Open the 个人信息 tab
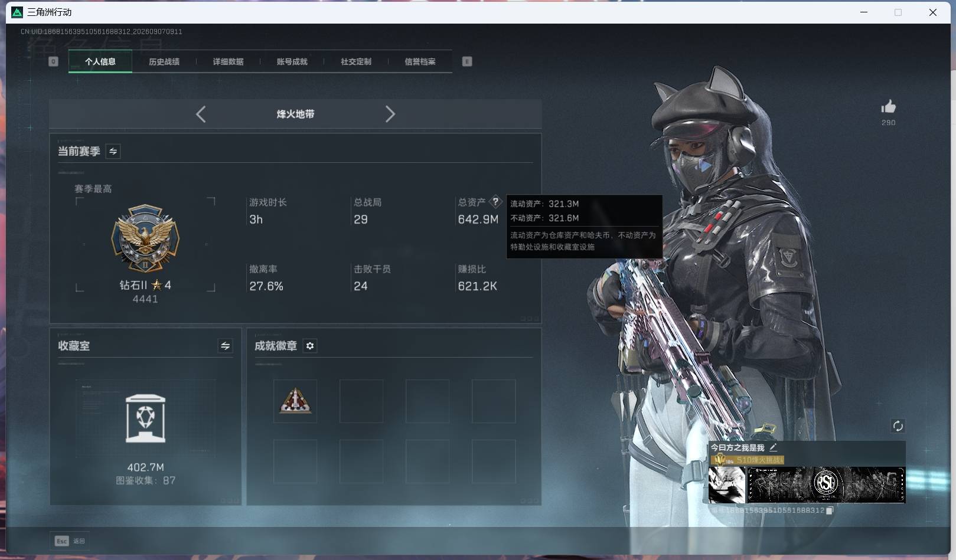 (100, 61)
